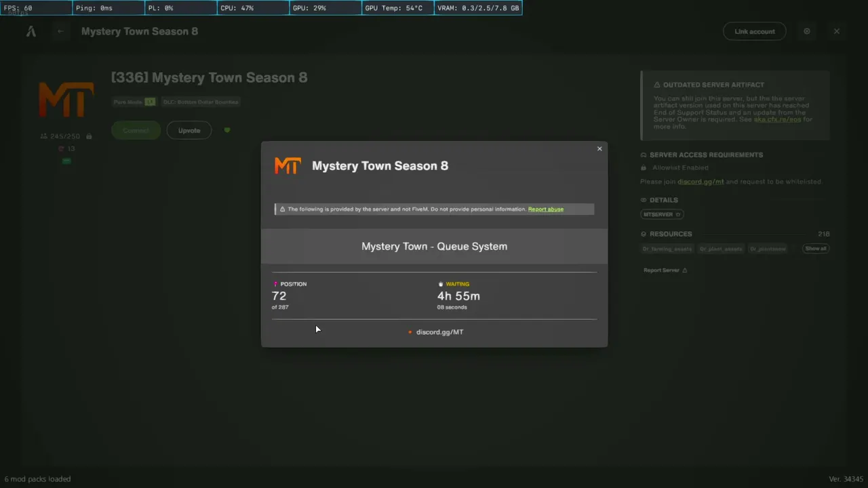Click the VRAM usage overlay readout

[x=478, y=8]
